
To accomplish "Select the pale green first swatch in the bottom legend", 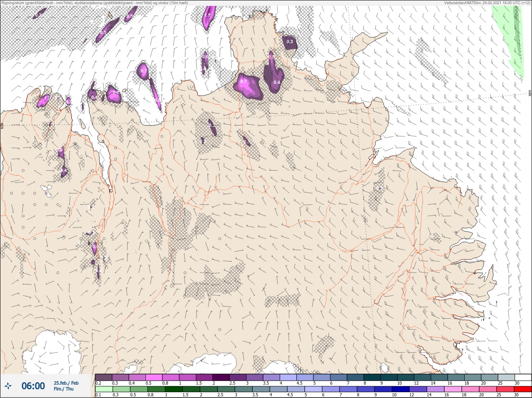I will click(103, 389).
